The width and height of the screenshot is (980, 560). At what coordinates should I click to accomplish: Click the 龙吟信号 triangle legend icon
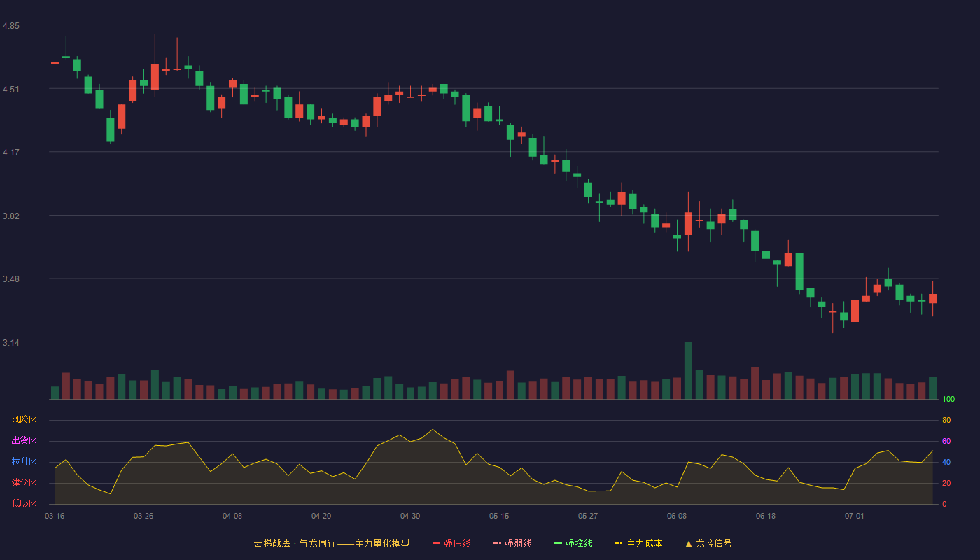[x=689, y=543]
